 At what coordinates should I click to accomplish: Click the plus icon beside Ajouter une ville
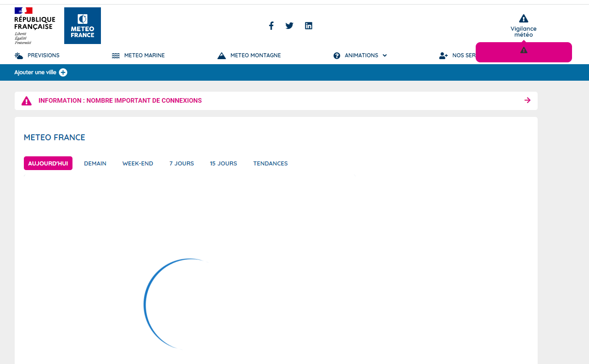point(63,72)
